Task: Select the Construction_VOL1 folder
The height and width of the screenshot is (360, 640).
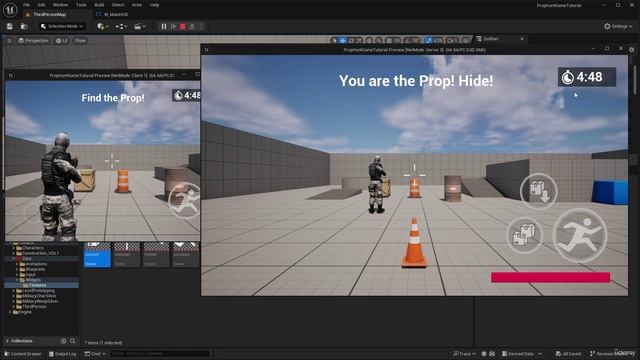Action: point(37,253)
